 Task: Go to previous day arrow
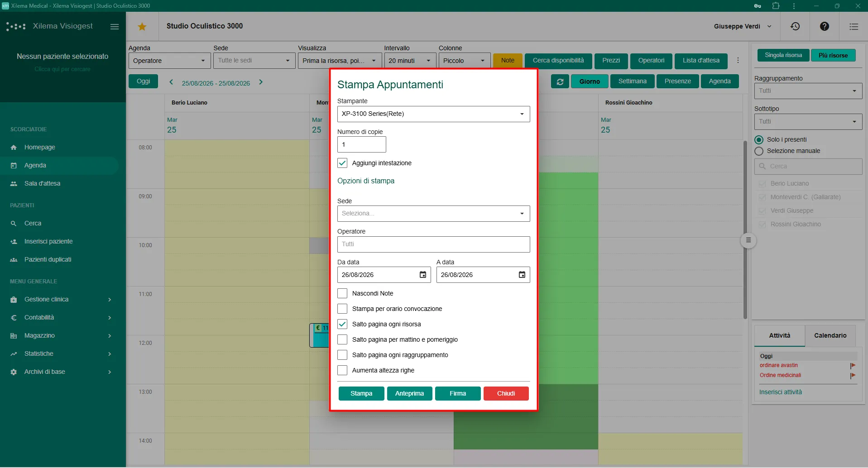tap(171, 82)
